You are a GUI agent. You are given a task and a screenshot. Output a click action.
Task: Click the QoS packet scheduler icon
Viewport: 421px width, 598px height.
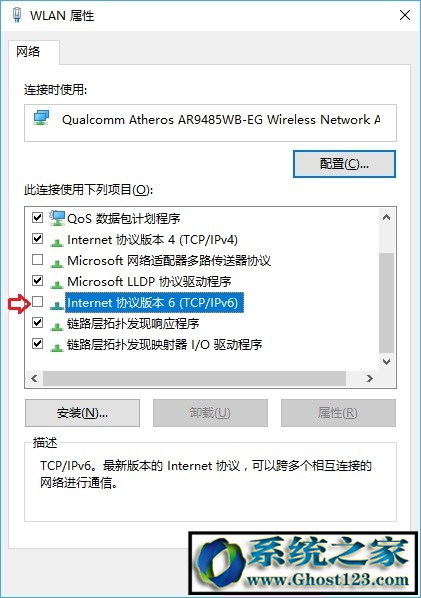coord(57,218)
